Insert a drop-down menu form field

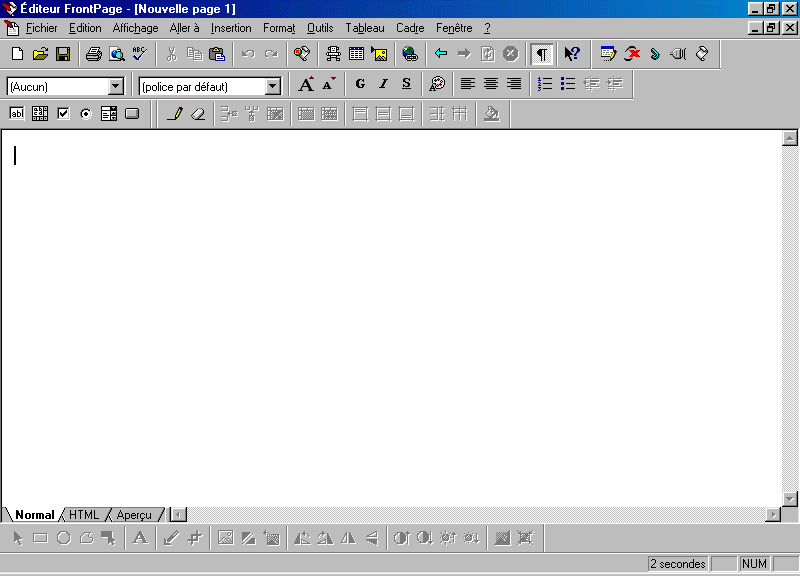point(109,114)
